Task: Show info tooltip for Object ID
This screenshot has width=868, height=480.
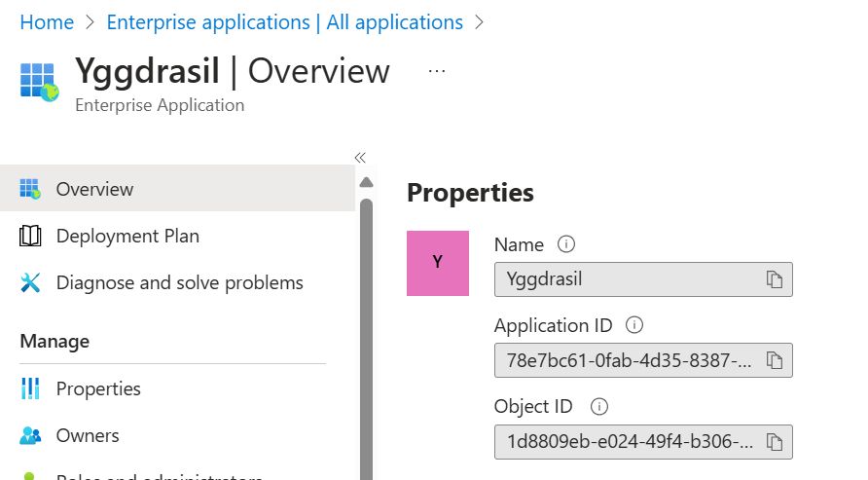Action: click(598, 406)
